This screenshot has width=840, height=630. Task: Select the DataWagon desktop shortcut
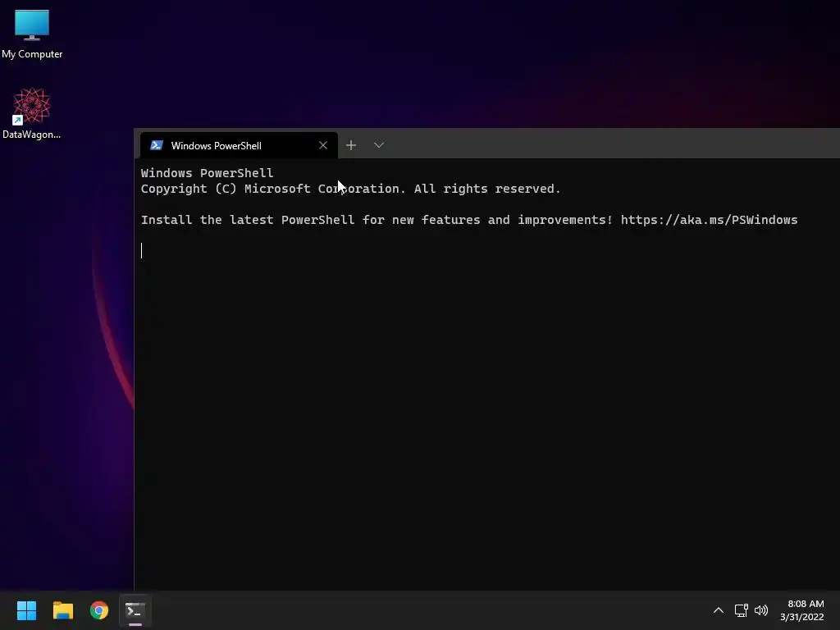coord(32,113)
